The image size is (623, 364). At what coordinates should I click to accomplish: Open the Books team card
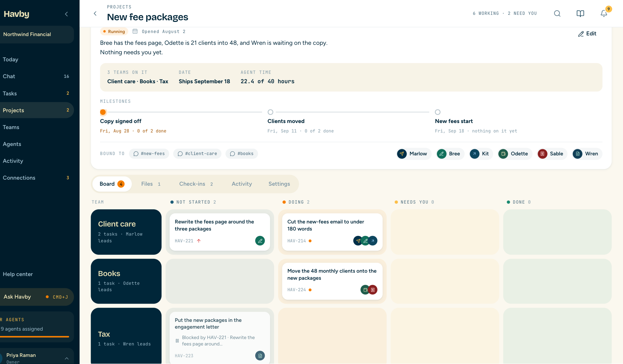(x=126, y=281)
